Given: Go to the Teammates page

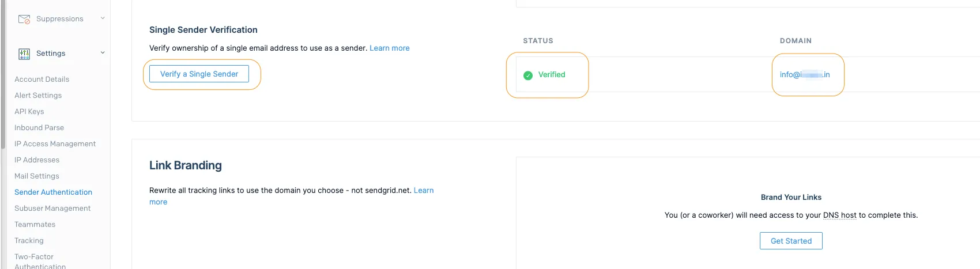Looking at the screenshot, I should (35, 225).
